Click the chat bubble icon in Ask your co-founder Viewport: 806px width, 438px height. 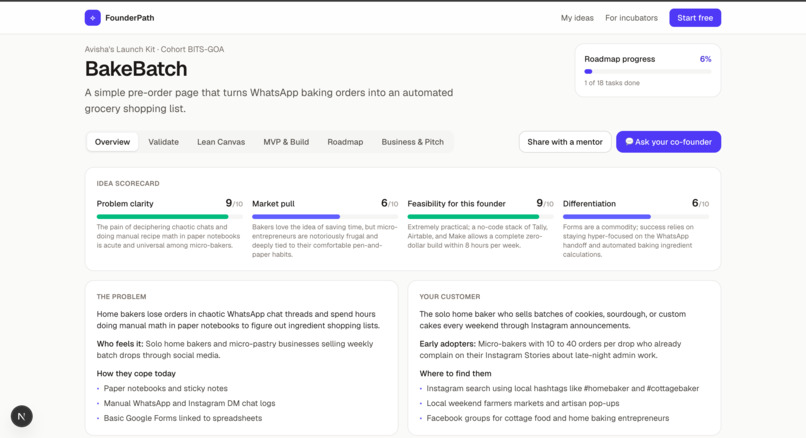click(x=629, y=141)
